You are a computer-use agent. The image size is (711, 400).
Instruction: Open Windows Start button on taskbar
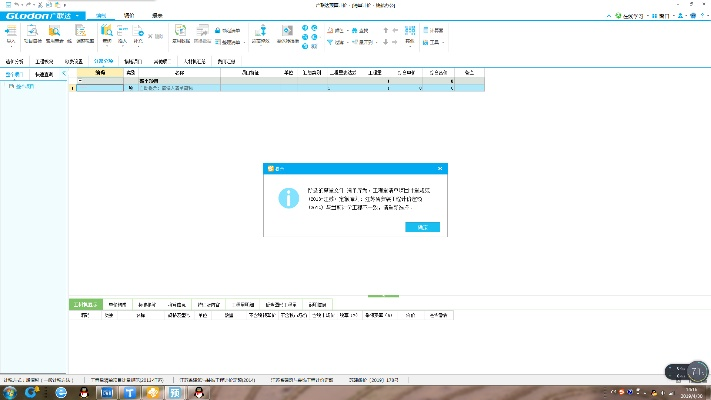(x=9, y=392)
